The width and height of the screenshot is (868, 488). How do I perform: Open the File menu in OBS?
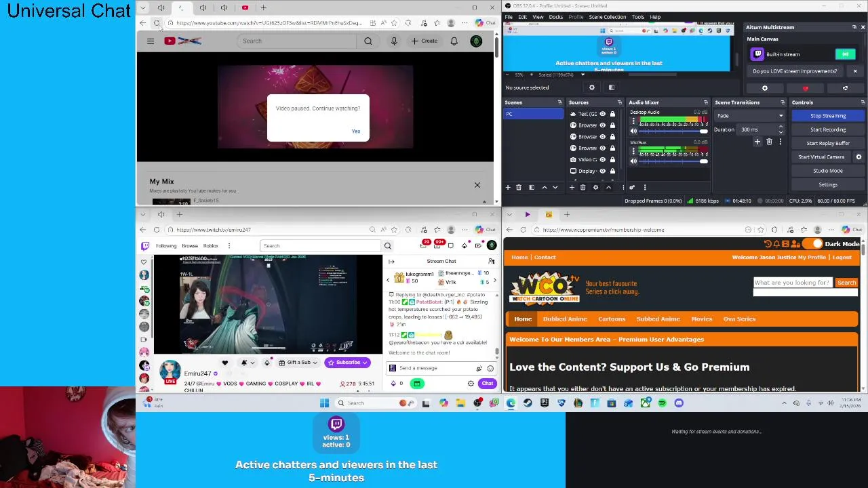pos(509,17)
